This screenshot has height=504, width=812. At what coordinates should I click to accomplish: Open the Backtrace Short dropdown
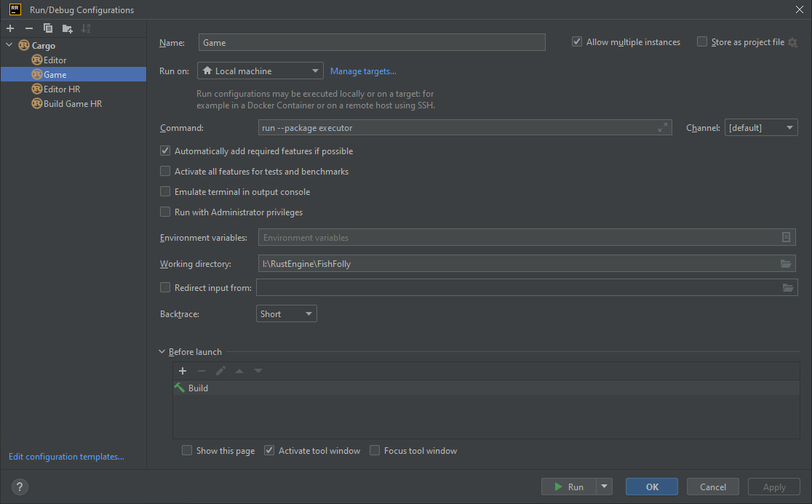click(287, 314)
